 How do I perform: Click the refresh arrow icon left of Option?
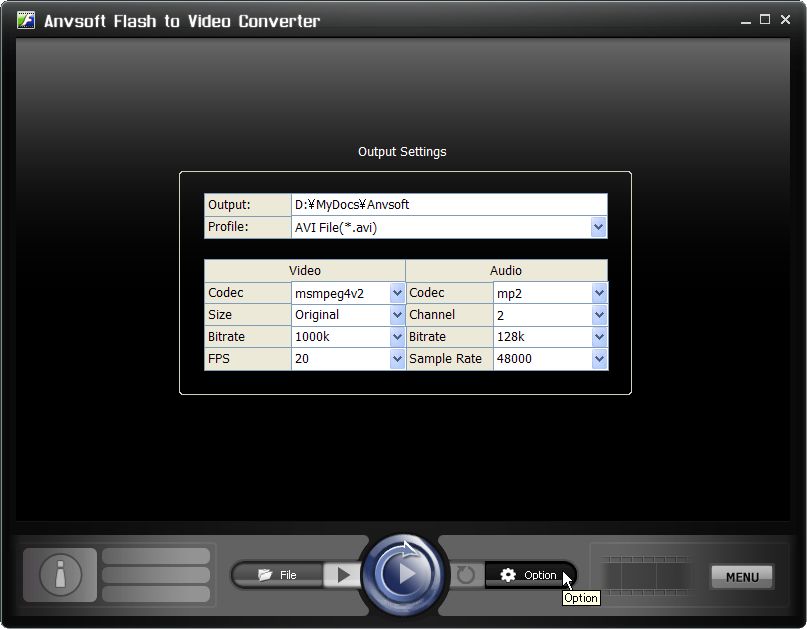[466, 575]
